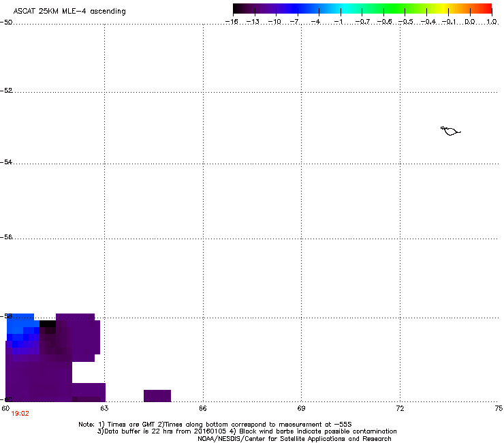Click the longitude label '63'
This screenshot has width=504, height=443.
[x=104, y=408]
